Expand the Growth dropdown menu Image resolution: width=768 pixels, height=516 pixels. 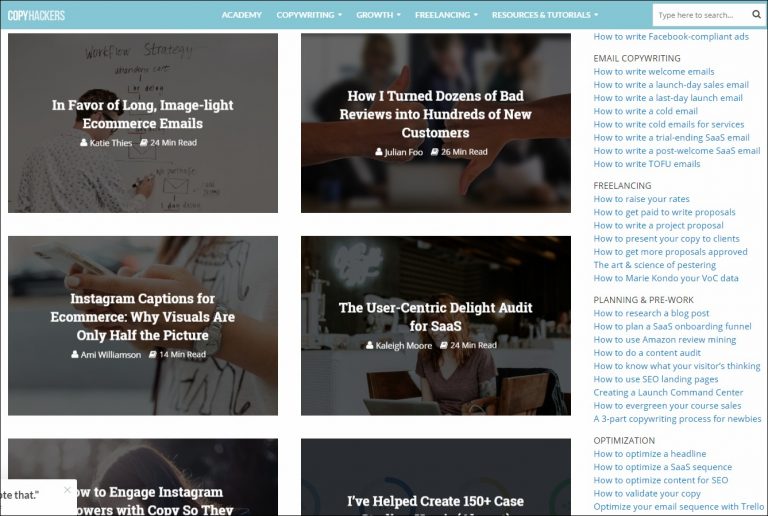coord(378,15)
